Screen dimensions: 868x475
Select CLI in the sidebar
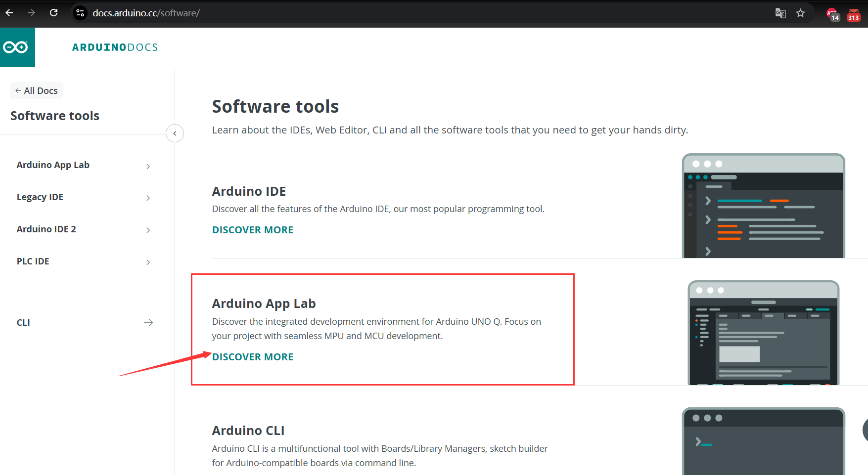[23, 323]
